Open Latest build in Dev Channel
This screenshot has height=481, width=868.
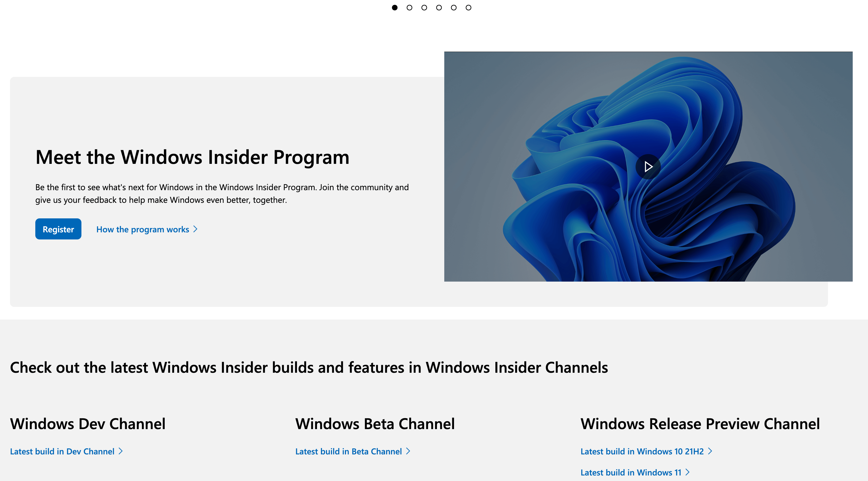(62, 451)
